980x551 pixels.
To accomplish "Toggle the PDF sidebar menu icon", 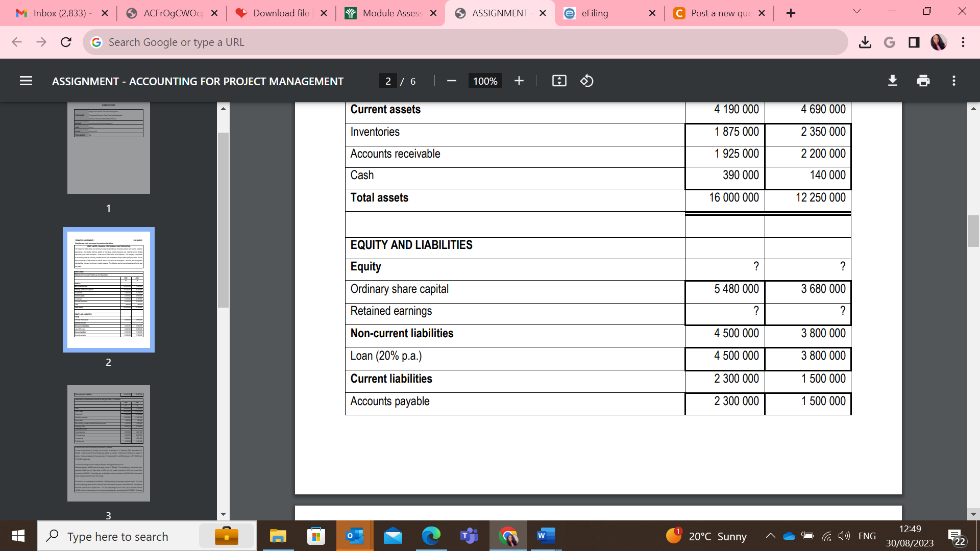I will point(26,81).
